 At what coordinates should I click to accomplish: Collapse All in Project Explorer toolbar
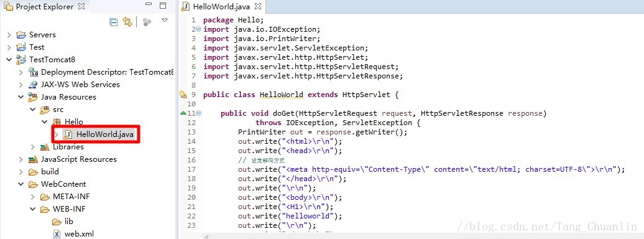pos(114,22)
